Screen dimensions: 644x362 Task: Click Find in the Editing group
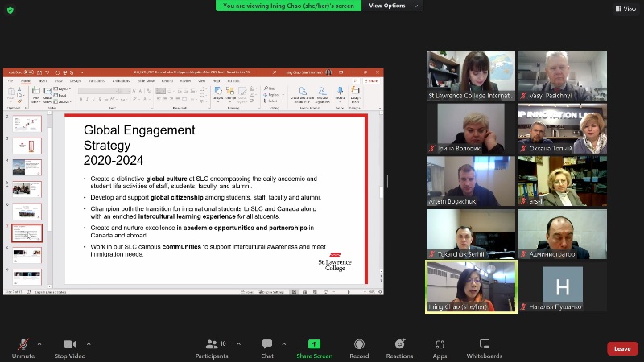click(x=270, y=88)
